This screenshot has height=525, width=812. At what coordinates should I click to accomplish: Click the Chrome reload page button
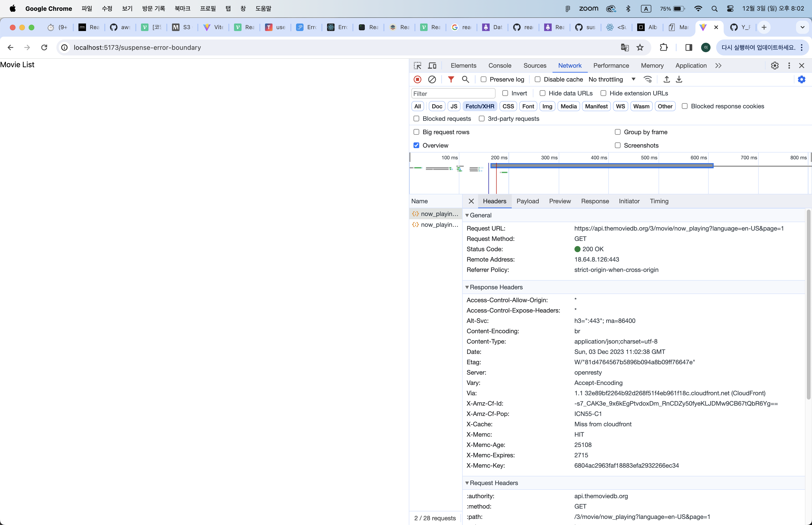44,47
